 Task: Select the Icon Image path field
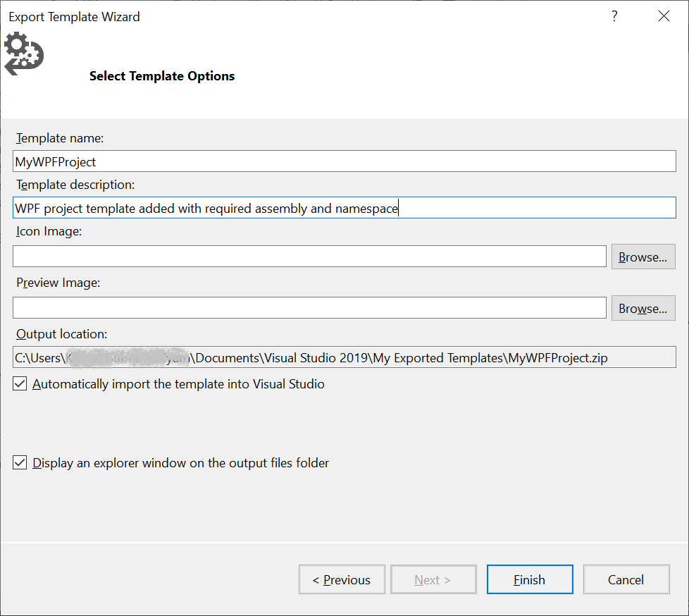[x=309, y=257]
